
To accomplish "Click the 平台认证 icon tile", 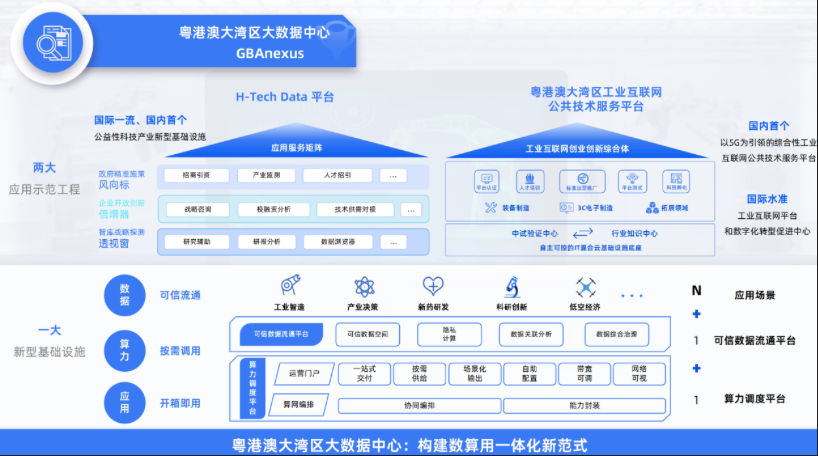I will click(x=487, y=182).
